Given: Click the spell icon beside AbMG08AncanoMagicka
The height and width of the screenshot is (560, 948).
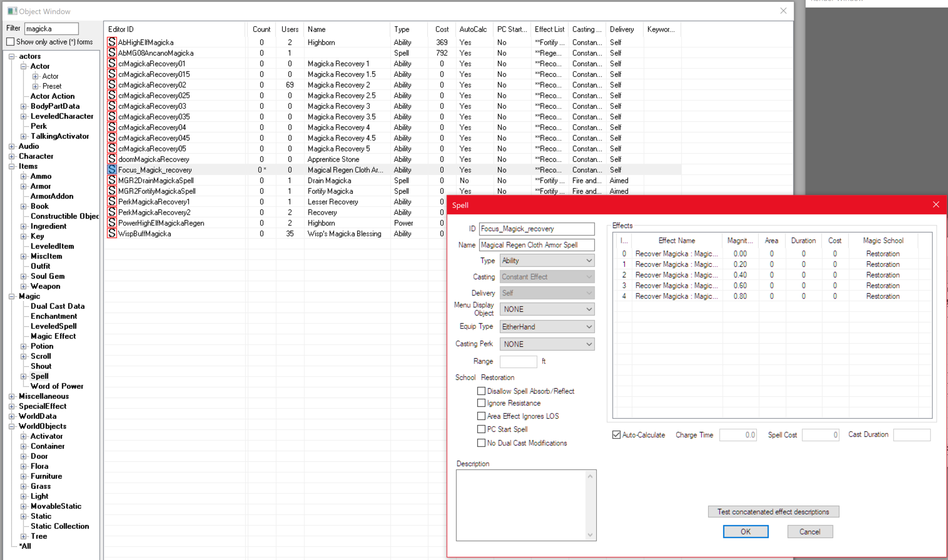Looking at the screenshot, I should [x=112, y=53].
